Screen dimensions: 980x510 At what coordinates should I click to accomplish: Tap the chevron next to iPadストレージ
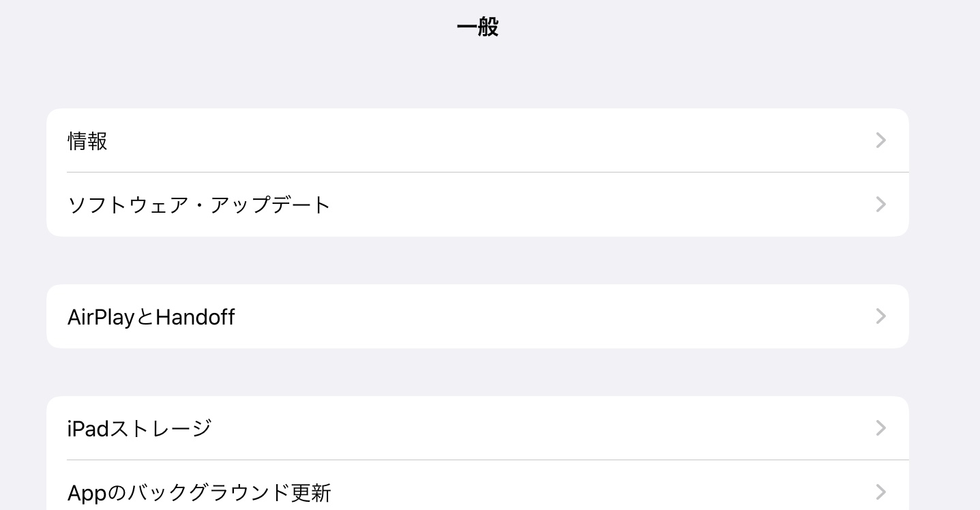tap(880, 428)
